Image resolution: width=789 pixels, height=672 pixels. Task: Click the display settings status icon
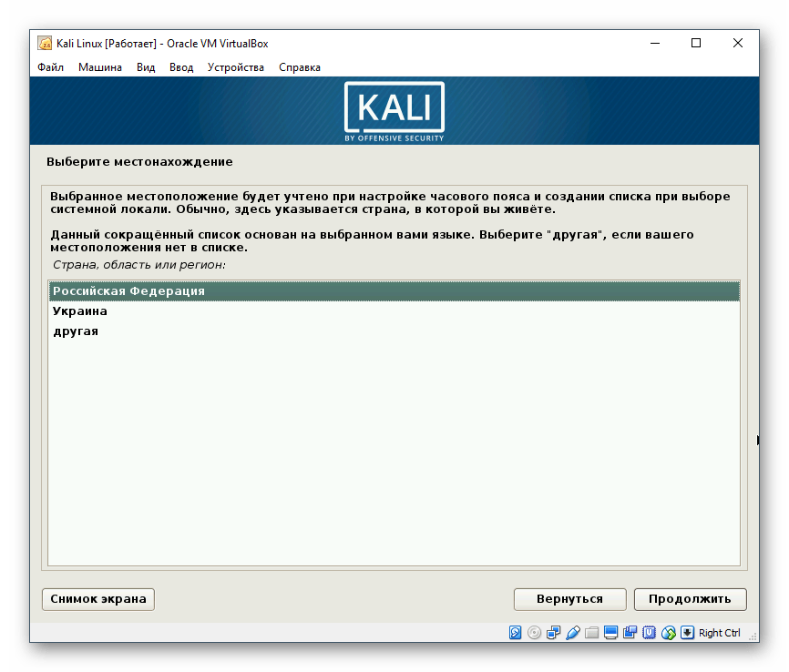[610, 632]
